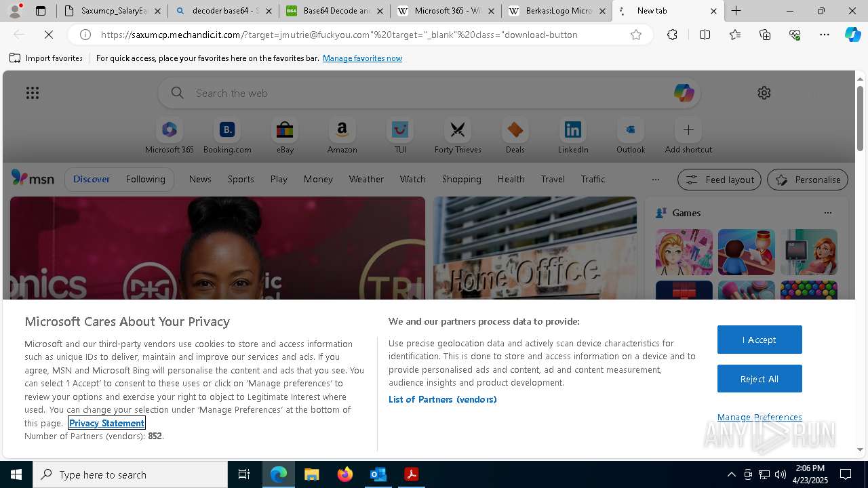View site information icon in address bar

85,35
